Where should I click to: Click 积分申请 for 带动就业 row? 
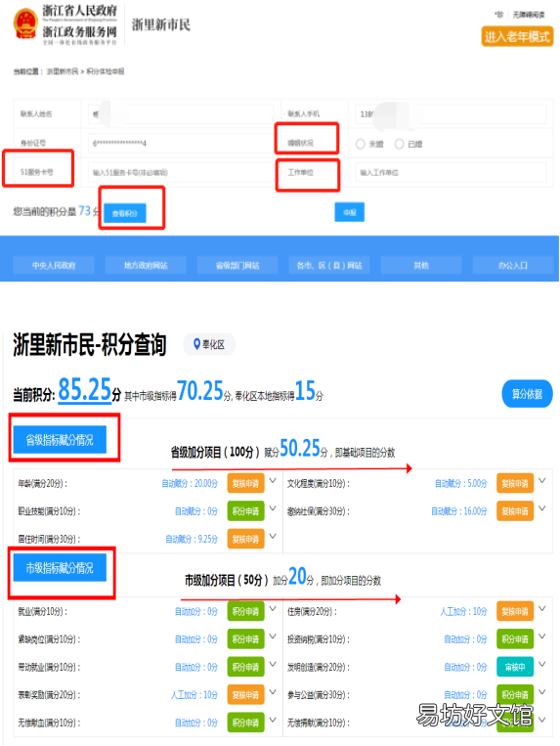point(245,667)
